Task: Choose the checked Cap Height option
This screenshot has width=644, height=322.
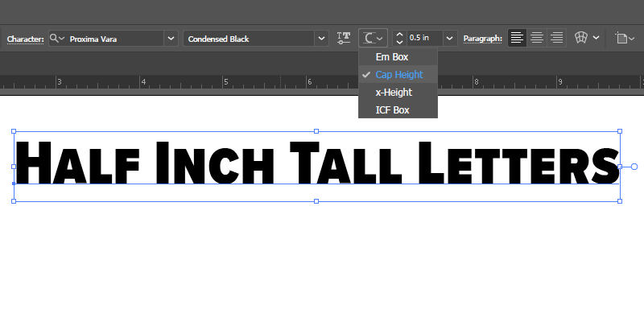Action: (398, 75)
